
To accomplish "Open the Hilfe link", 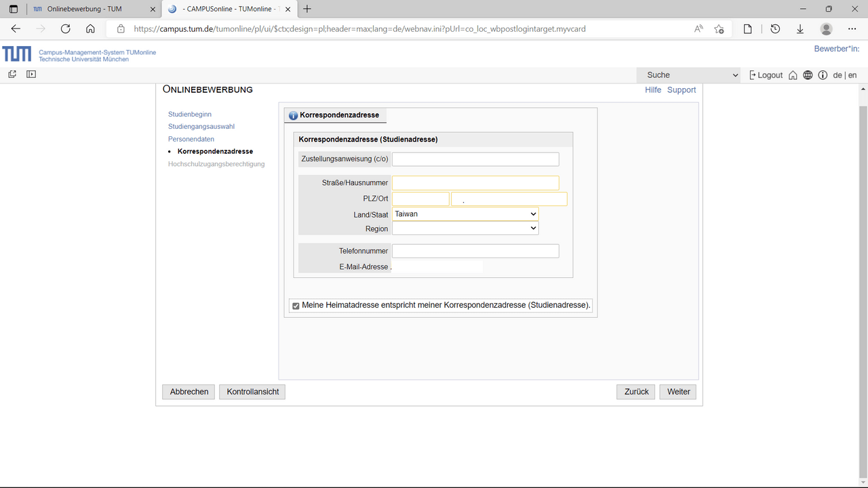I will (x=653, y=90).
